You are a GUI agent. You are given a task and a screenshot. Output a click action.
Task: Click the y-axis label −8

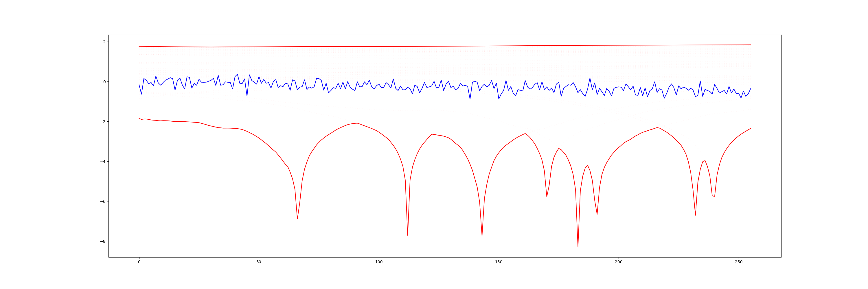102,242
